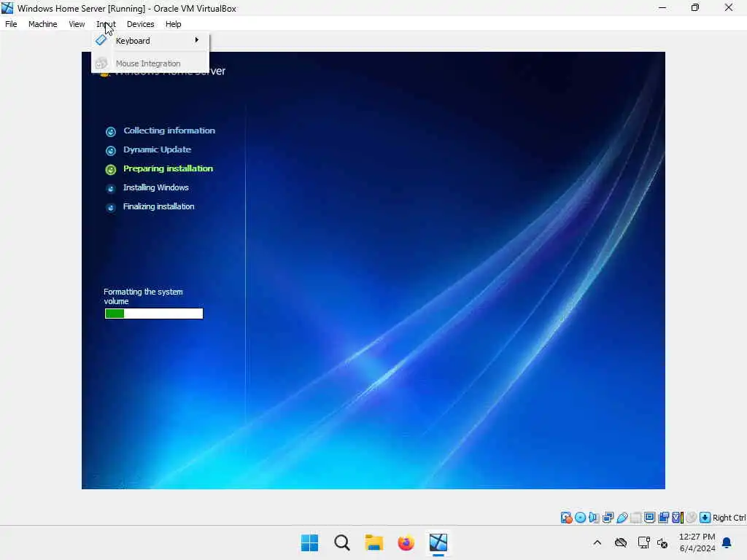The width and height of the screenshot is (747, 560).
Task: Click the OneDrive cloud tray icon
Action: 620,542
